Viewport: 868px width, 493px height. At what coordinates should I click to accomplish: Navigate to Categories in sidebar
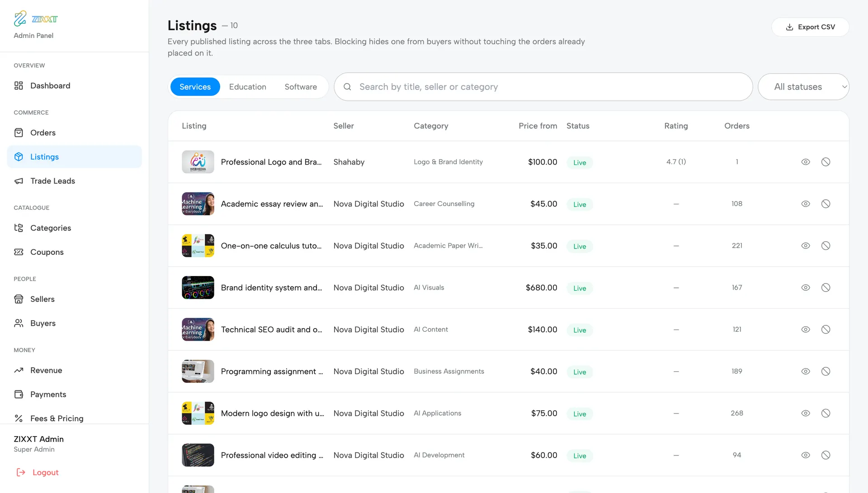tap(75, 228)
